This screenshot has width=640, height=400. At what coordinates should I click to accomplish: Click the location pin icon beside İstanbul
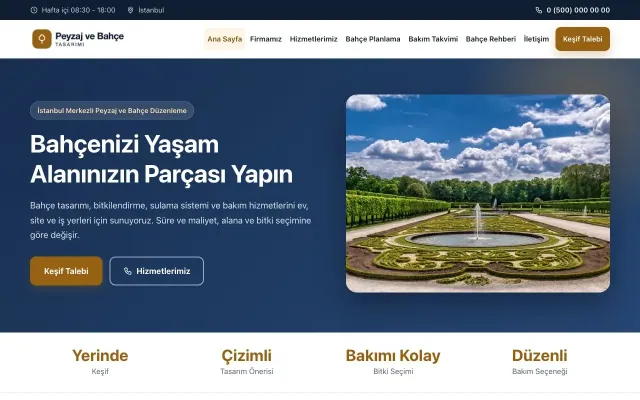[130, 10]
